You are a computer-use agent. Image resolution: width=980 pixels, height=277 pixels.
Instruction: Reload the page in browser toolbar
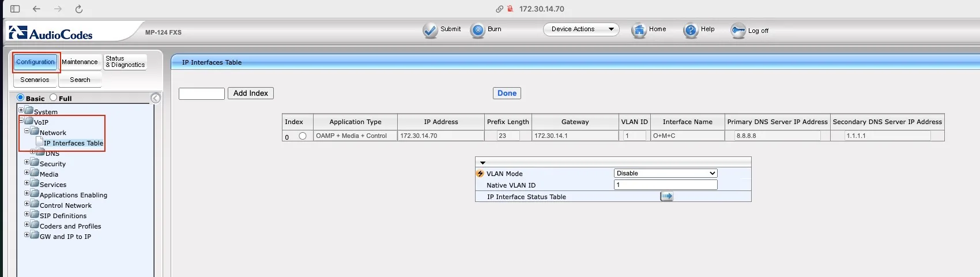tap(79, 9)
